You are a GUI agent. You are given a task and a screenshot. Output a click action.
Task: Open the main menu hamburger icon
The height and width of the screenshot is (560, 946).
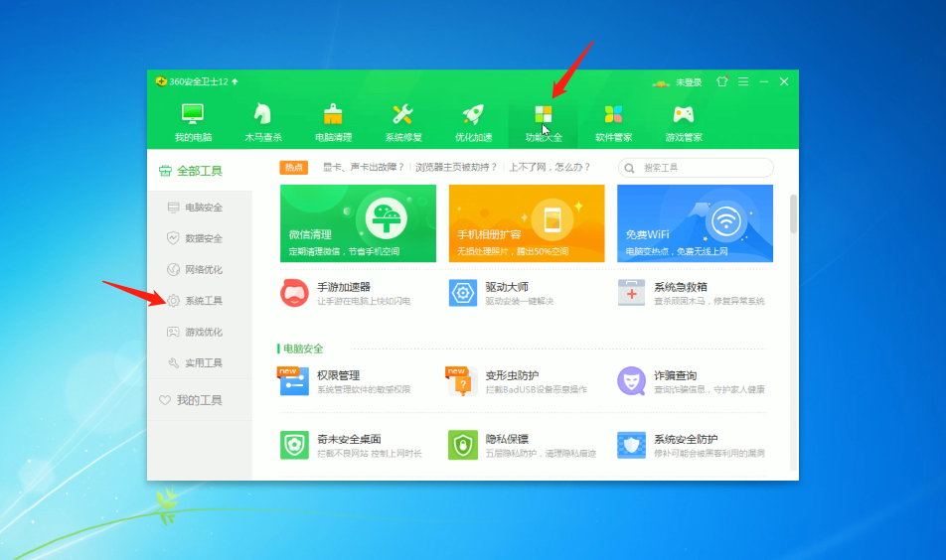[x=743, y=81]
